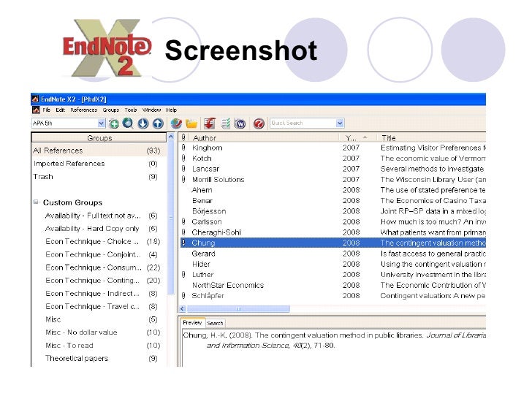Click the document icon left of File menu
The image size is (532, 399).
point(36,110)
